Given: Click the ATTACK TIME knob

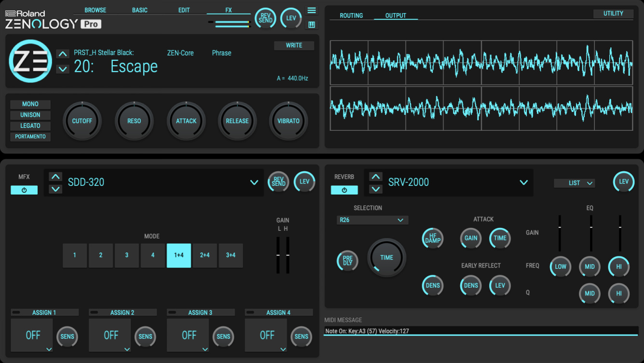Looking at the screenshot, I should point(500,238).
